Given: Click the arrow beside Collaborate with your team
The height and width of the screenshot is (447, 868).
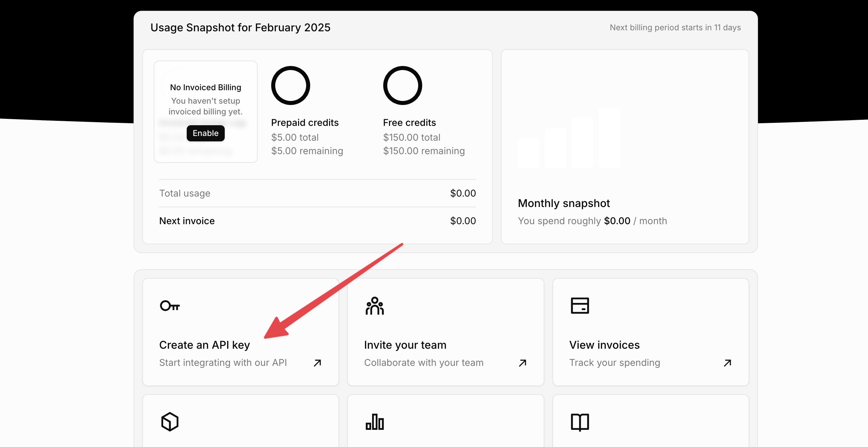Looking at the screenshot, I should click(522, 363).
